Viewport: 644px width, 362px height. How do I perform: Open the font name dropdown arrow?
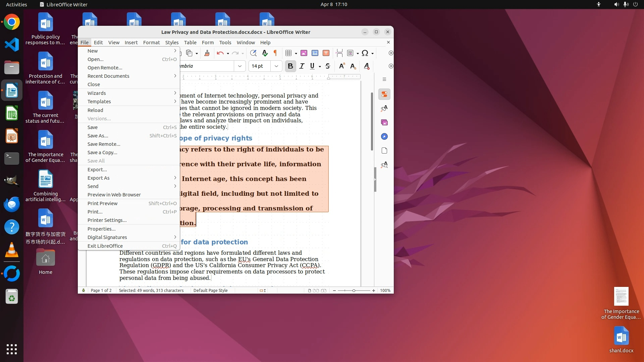coord(240,66)
